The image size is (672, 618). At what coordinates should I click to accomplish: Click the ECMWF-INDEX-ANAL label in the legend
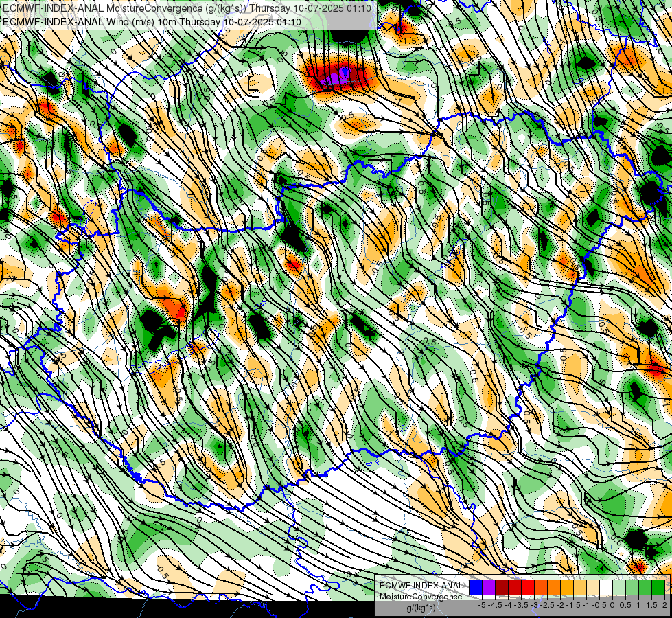tap(421, 586)
